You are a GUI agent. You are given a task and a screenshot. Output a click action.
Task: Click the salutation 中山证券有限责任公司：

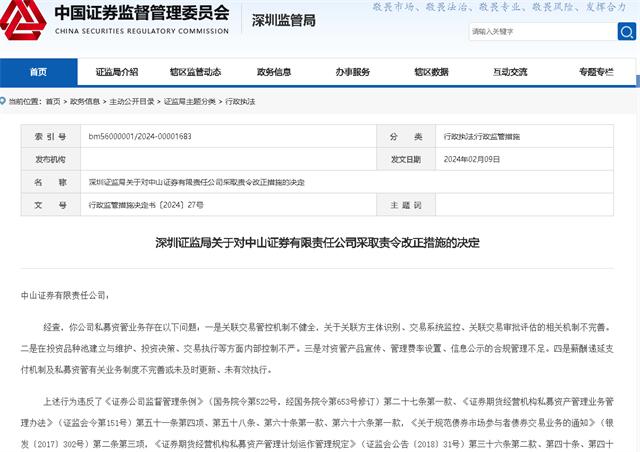[x=65, y=295]
